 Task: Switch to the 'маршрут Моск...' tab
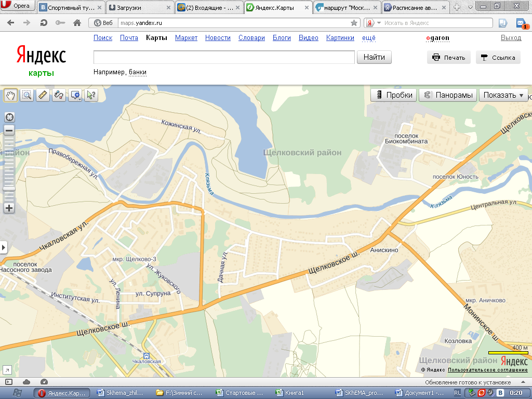click(347, 7)
